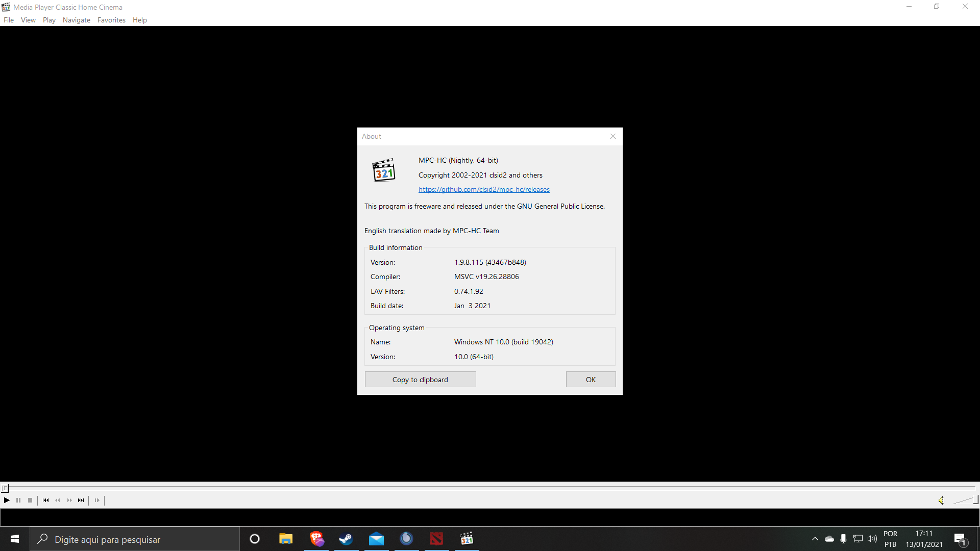Click the volume slider
This screenshot has width=980, height=551.
(965, 500)
